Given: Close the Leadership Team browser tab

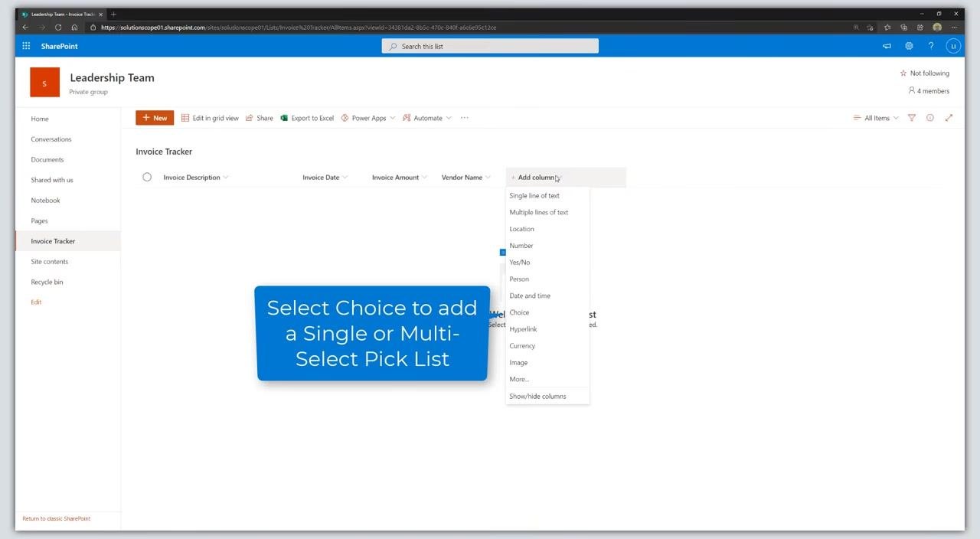Looking at the screenshot, I should (x=100, y=14).
